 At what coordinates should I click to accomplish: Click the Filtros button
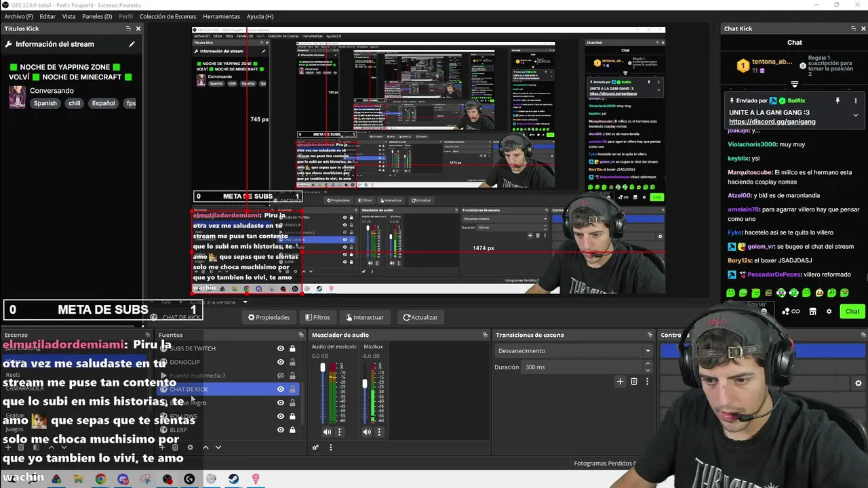tap(317, 317)
